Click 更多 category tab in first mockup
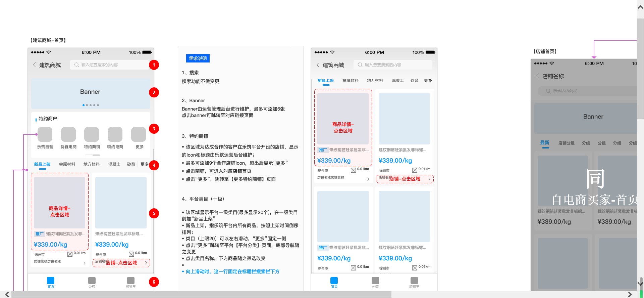The image size is (644, 298). point(144,164)
